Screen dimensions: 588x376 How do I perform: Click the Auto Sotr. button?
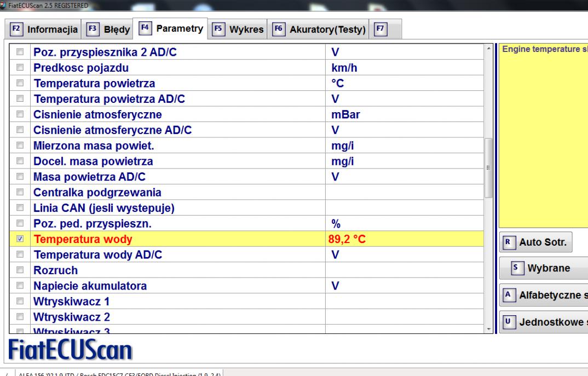point(536,242)
